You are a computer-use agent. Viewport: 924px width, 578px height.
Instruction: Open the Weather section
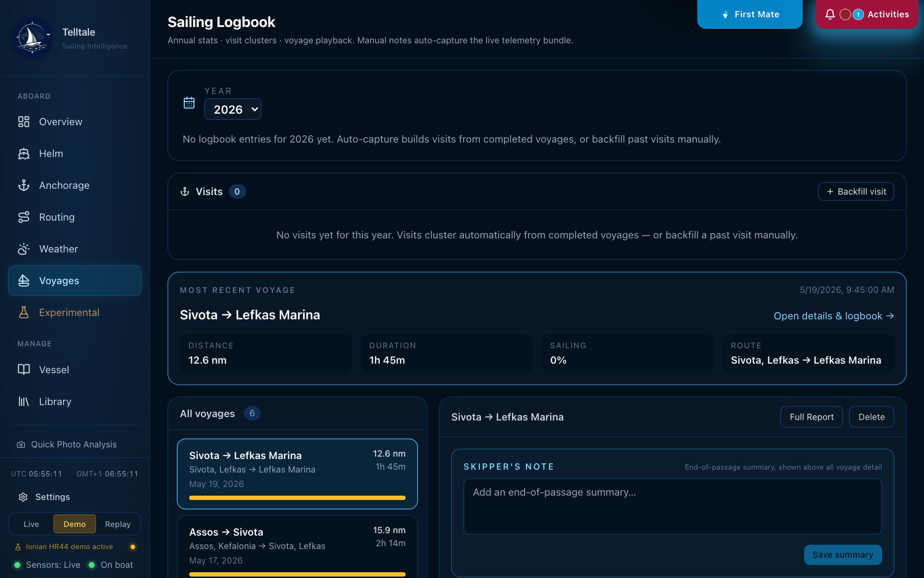point(75,249)
